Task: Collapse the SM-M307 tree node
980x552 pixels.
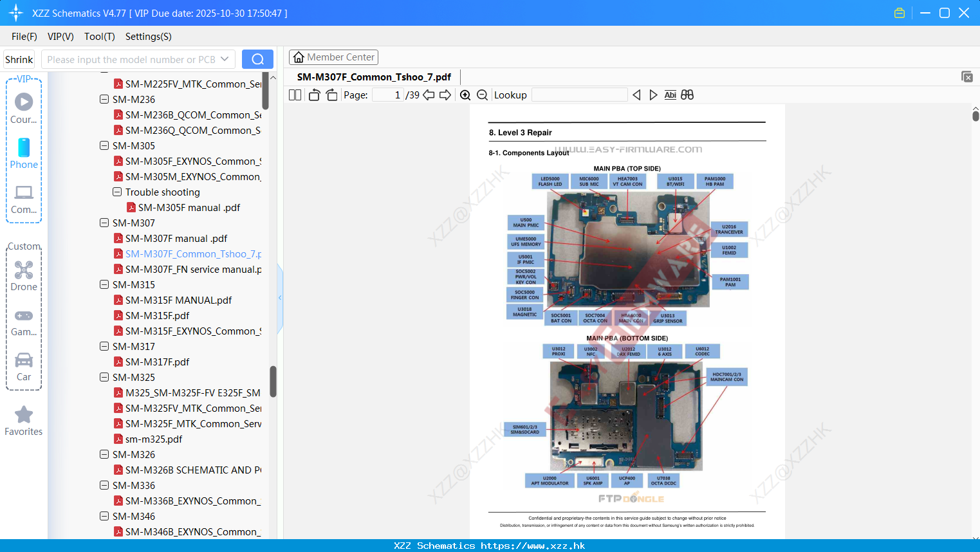Action: pyautogui.click(x=104, y=223)
